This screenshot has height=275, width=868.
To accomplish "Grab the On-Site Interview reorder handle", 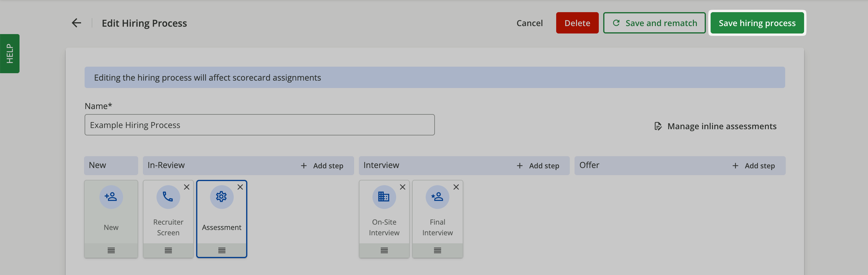I will tap(384, 250).
